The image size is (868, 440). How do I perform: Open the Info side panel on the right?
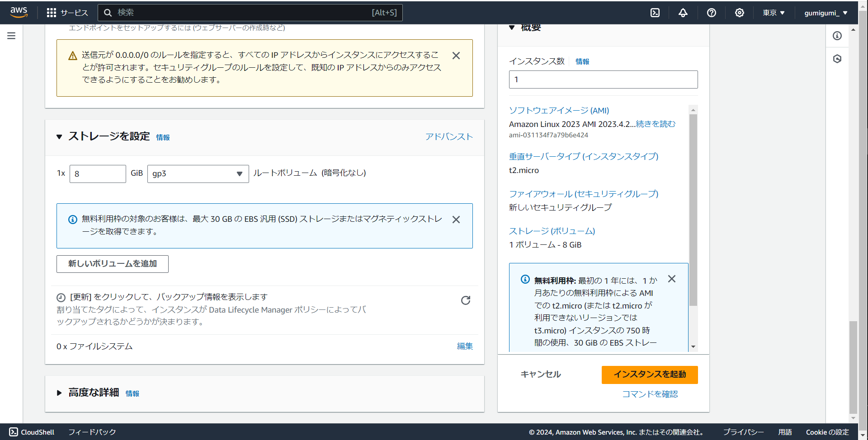838,36
